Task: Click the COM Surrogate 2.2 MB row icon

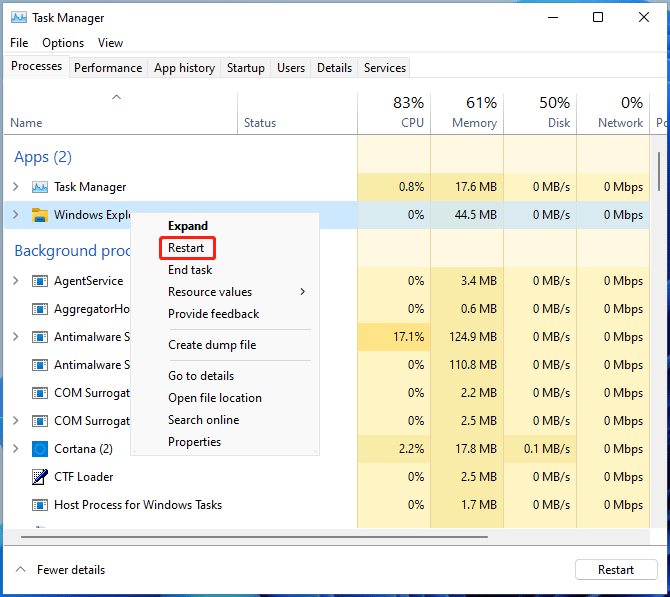Action: click(40, 393)
